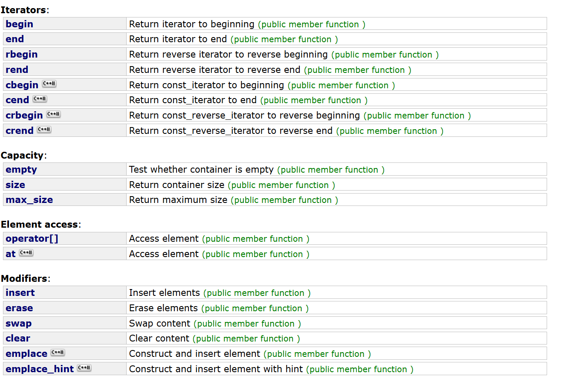Click the C++11 badge beside crbegin
The image size is (588, 382).
(x=53, y=114)
